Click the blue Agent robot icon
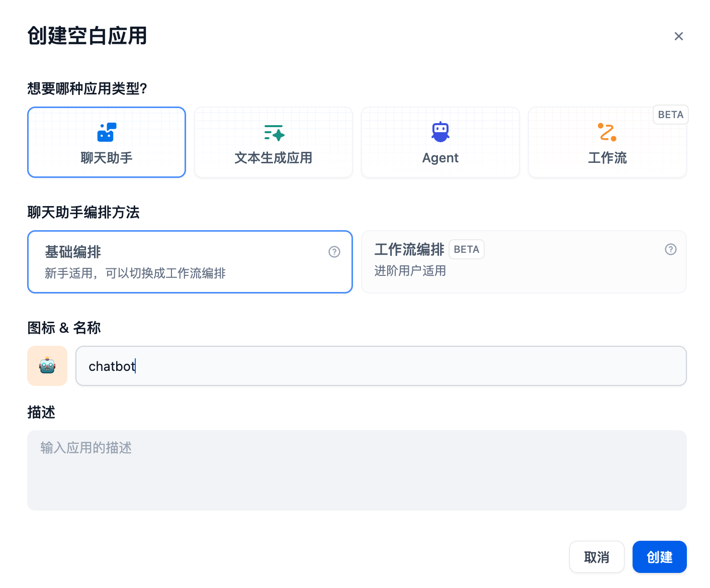The image size is (710, 588). 440,132
